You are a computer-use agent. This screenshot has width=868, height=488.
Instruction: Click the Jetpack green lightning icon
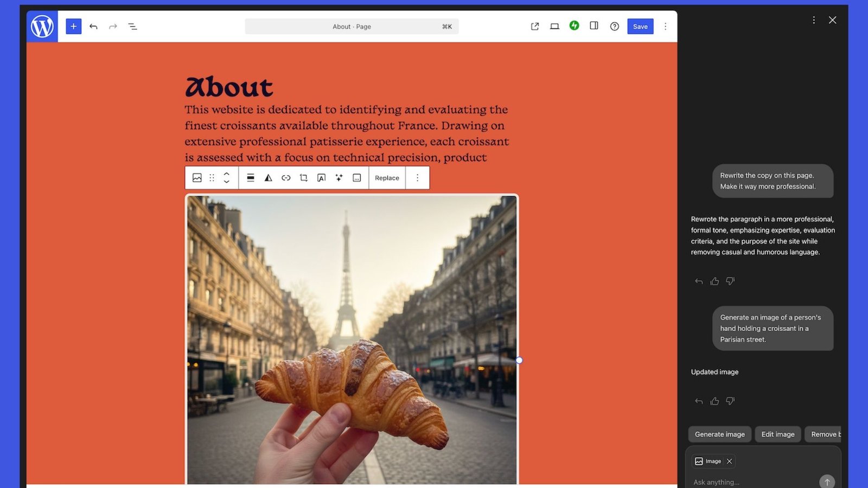(x=574, y=25)
